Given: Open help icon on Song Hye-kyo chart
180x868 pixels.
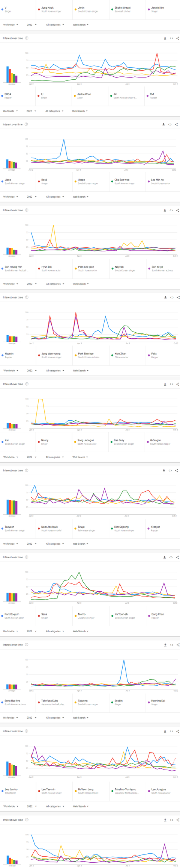Looking at the screenshot, I should coord(27,731).
